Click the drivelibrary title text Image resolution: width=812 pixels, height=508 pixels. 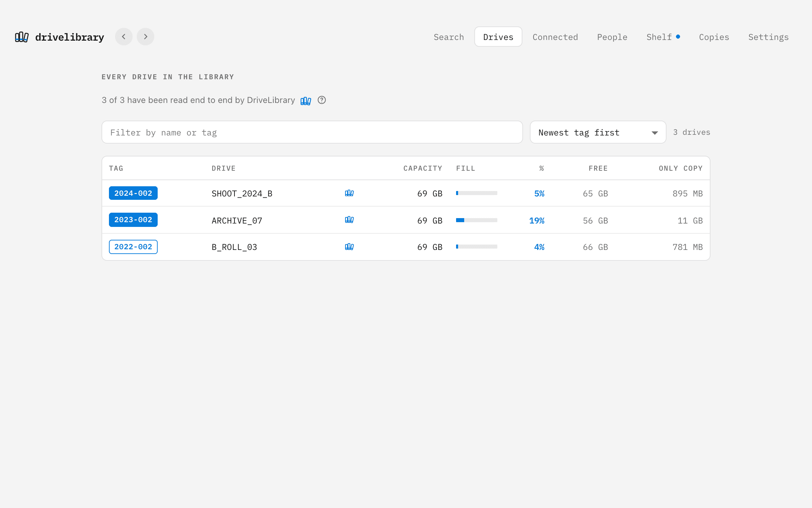[70, 37]
